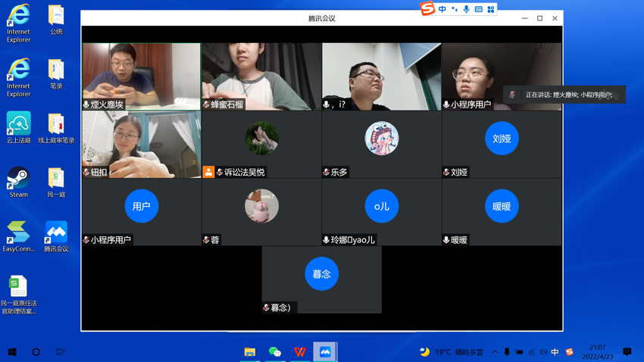The image size is (644, 362).
Task: Toggle Sogou punctuation mode
Action: tap(454, 9)
